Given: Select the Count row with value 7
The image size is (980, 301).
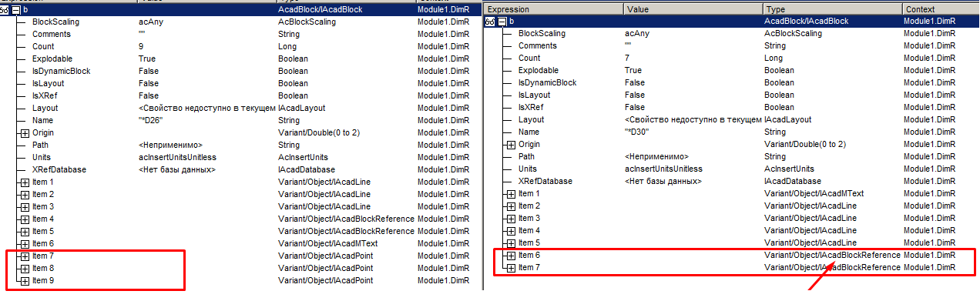Looking at the screenshot, I should (x=732, y=58).
